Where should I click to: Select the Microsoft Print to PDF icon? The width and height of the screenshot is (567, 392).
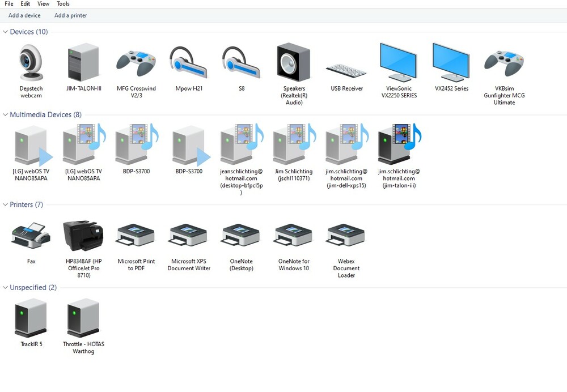pyautogui.click(x=136, y=236)
